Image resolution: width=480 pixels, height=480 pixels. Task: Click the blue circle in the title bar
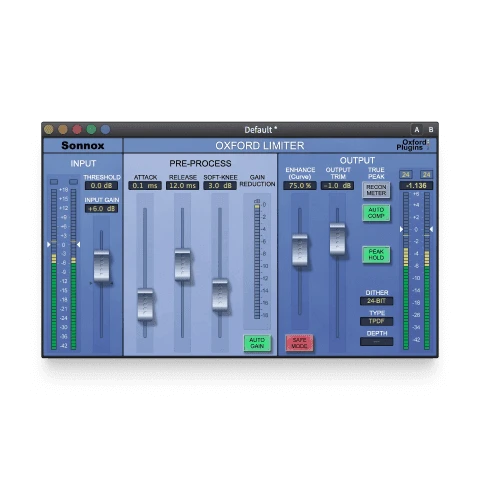105,129
